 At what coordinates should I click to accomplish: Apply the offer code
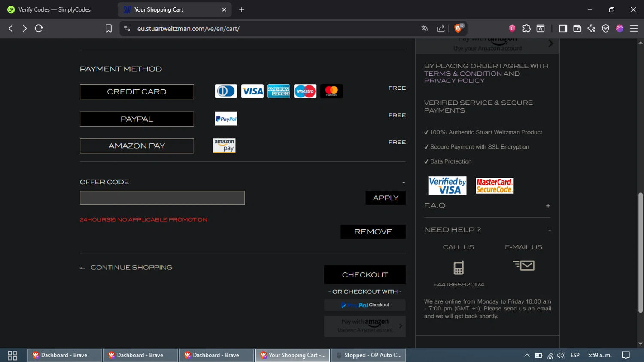[386, 198]
